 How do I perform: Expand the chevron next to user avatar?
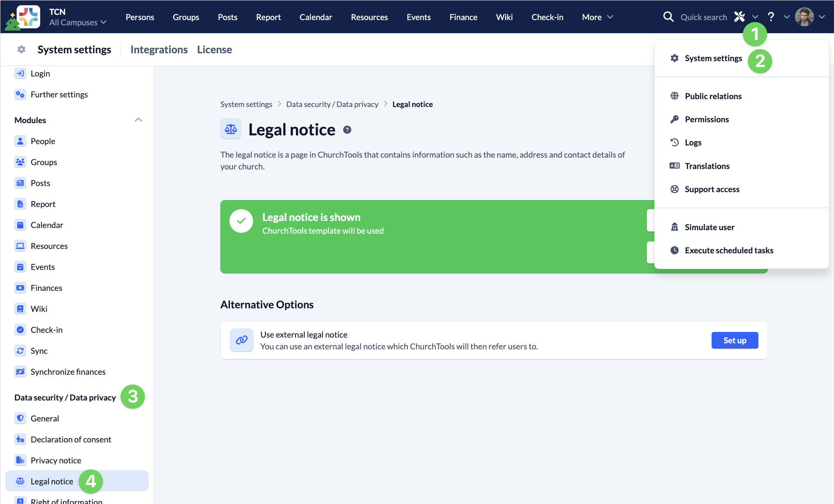(x=822, y=17)
